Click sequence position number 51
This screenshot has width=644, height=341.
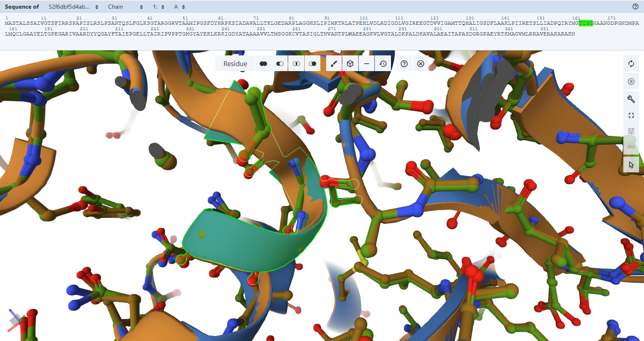point(185,18)
